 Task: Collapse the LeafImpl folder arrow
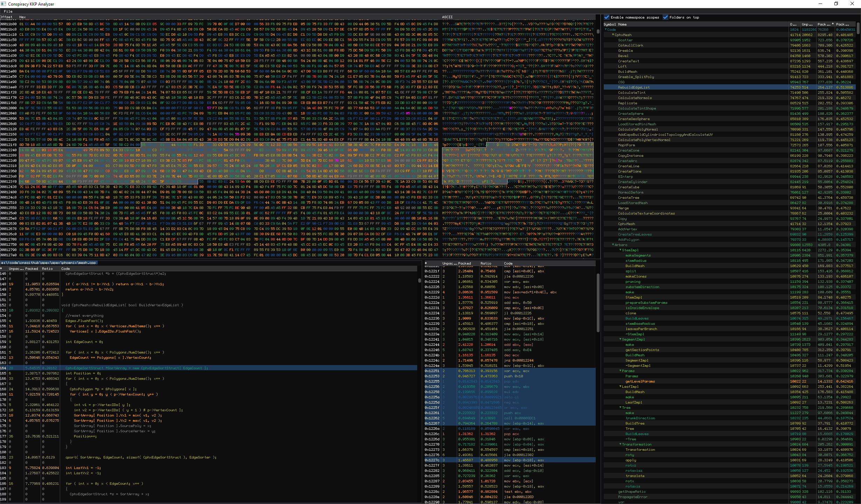click(x=621, y=386)
